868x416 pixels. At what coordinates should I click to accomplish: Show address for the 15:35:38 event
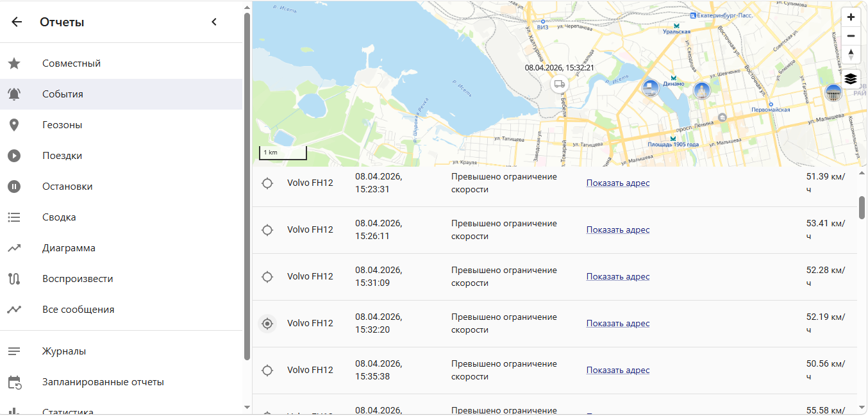point(618,370)
